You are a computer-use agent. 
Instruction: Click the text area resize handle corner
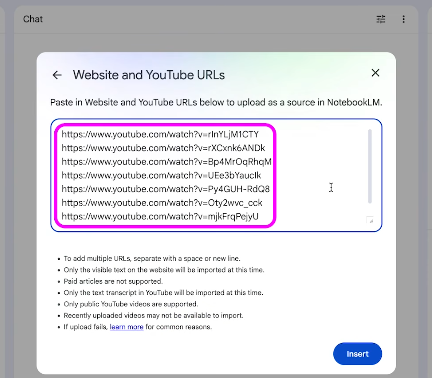click(x=370, y=220)
